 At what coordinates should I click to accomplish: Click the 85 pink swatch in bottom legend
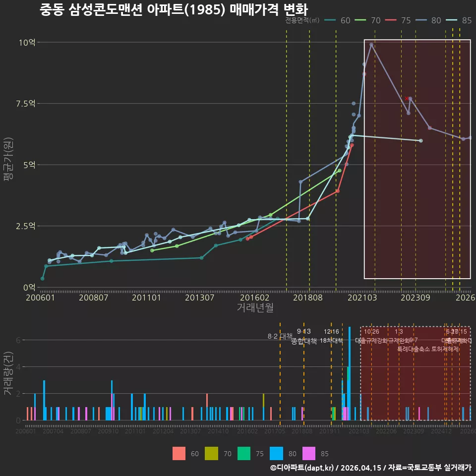(x=309, y=453)
